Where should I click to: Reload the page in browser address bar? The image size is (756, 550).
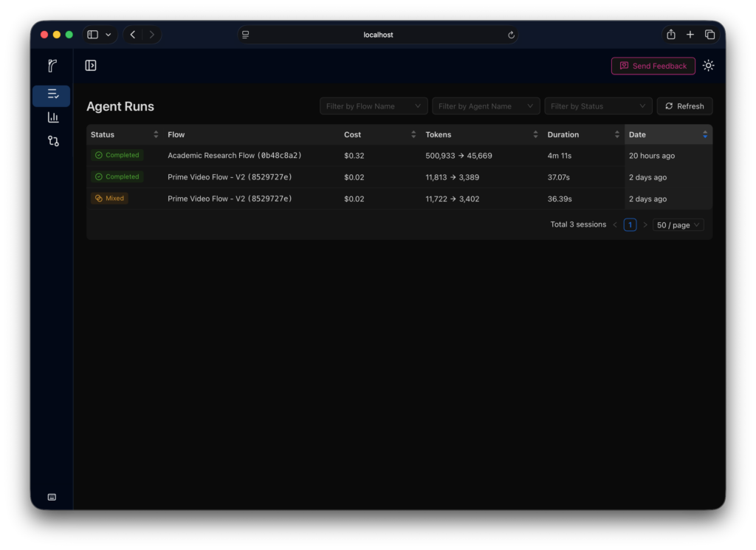click(x=511, y=35)
